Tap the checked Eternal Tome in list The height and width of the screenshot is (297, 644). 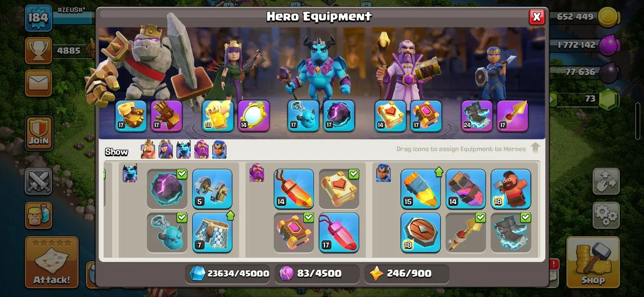[339, 189]
